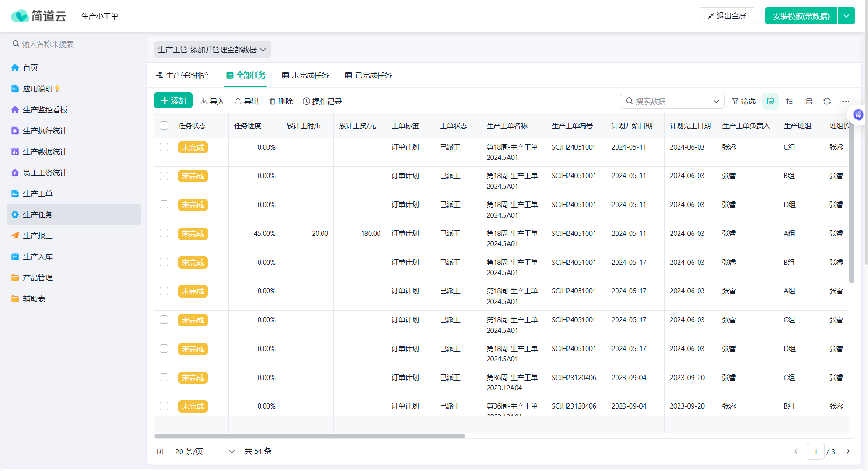
Task: Select 生产工单 in the sidebar
Action: (74, 194)
